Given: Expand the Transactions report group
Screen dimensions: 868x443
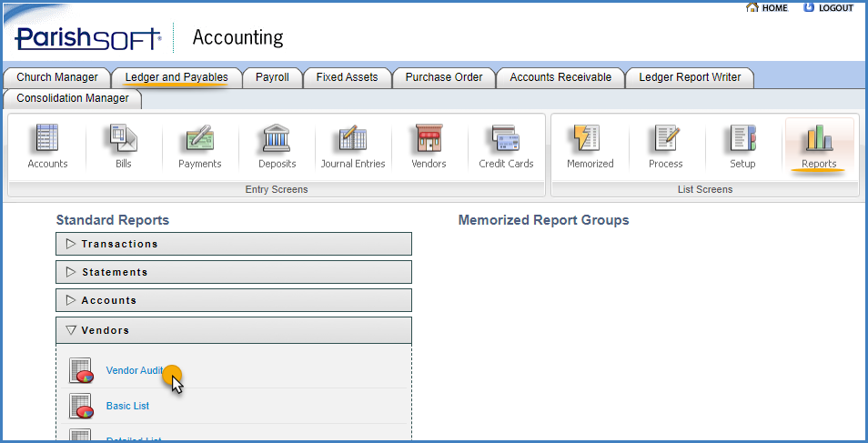Looking at the screenshot, I should coord(234,244).
